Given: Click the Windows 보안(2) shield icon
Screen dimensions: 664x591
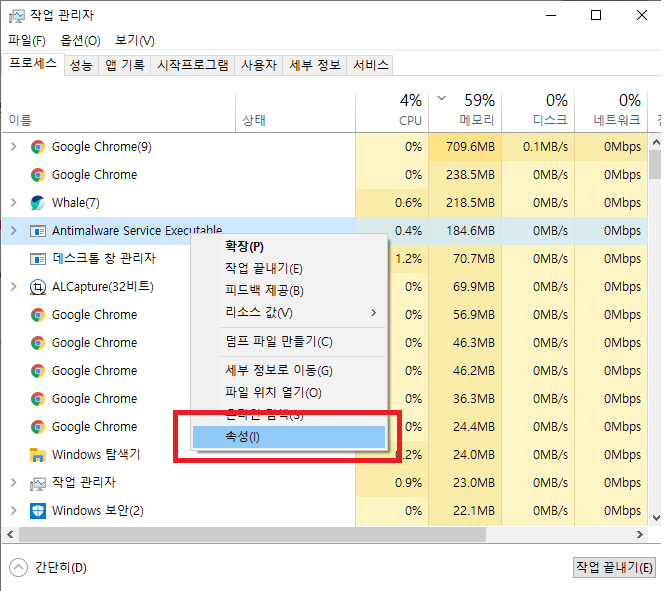Looking at the screenshot, I should point(38,511).
